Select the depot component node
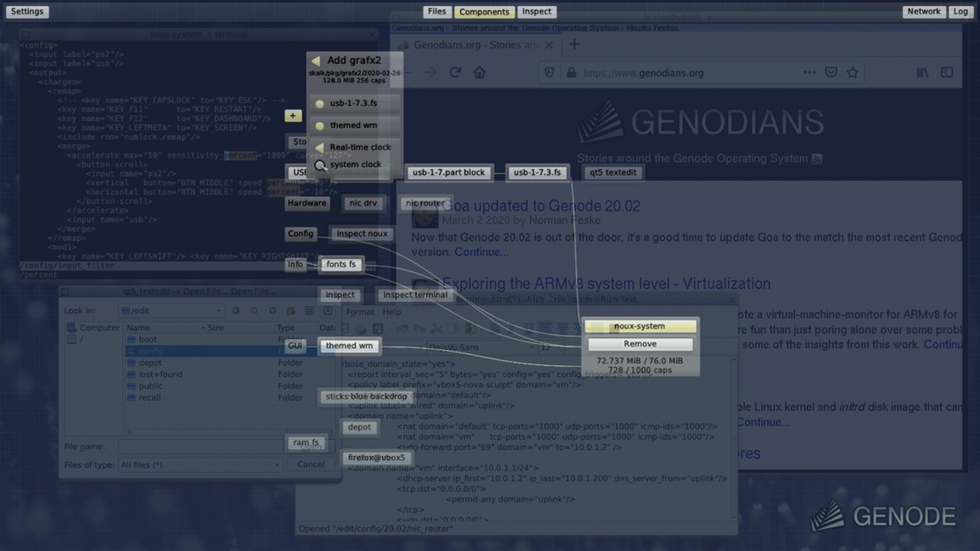The height and width of the screenshot is (551, 980). click(x=358, y=427)
